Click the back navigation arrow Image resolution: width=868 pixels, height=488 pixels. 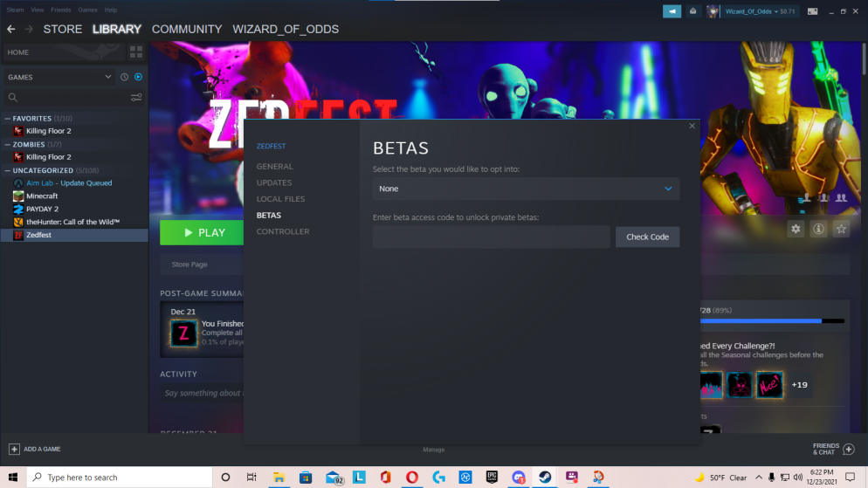pos(11,29)
